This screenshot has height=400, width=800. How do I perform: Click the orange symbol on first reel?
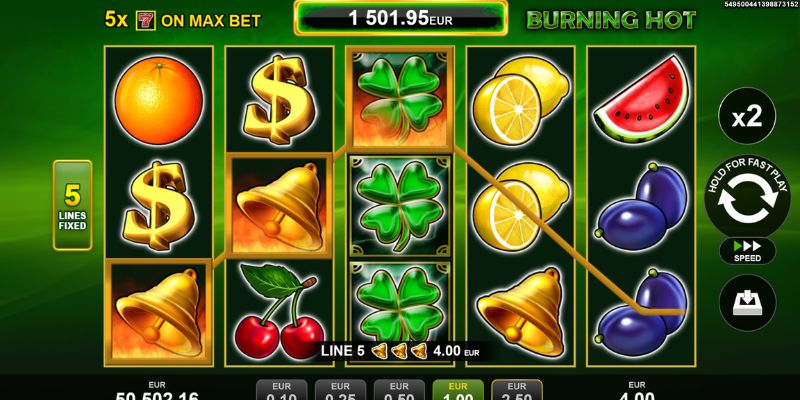click(x=159, y=100)
